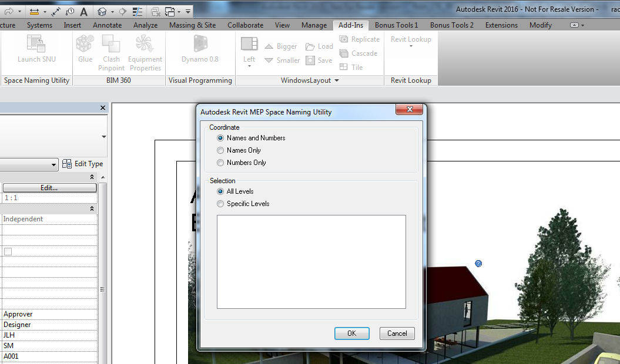Viewport: 620px width, 364px height.
Task: Select Names Only radio option
Action: (x=220, y=150)
